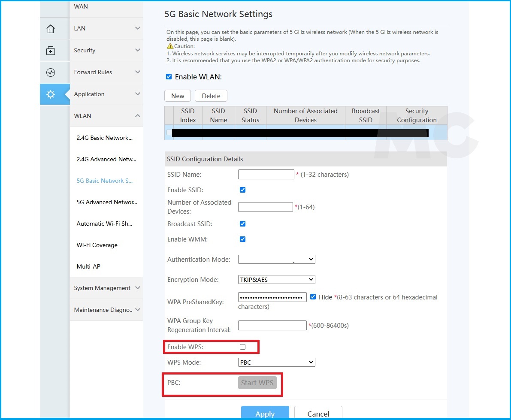Open the Encryption Mode dropdown
Screen dimensions: 511x420
[276, 280]
